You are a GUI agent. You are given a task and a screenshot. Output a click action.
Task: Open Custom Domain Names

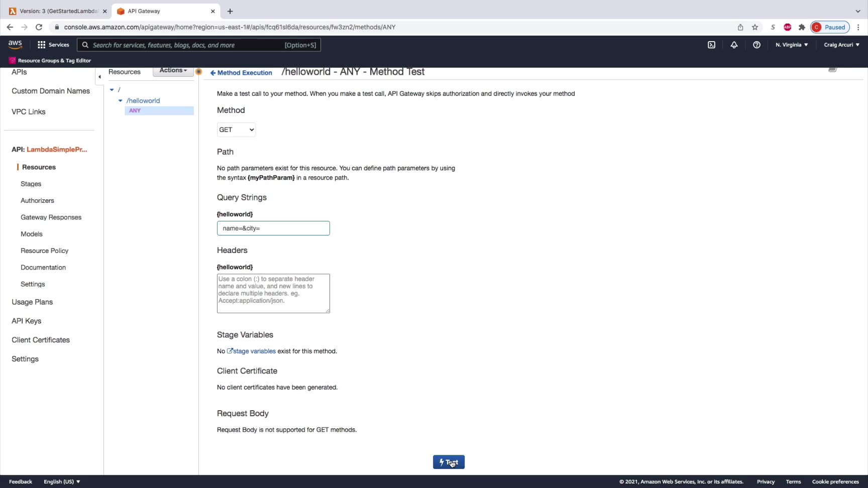click(51, 91)
